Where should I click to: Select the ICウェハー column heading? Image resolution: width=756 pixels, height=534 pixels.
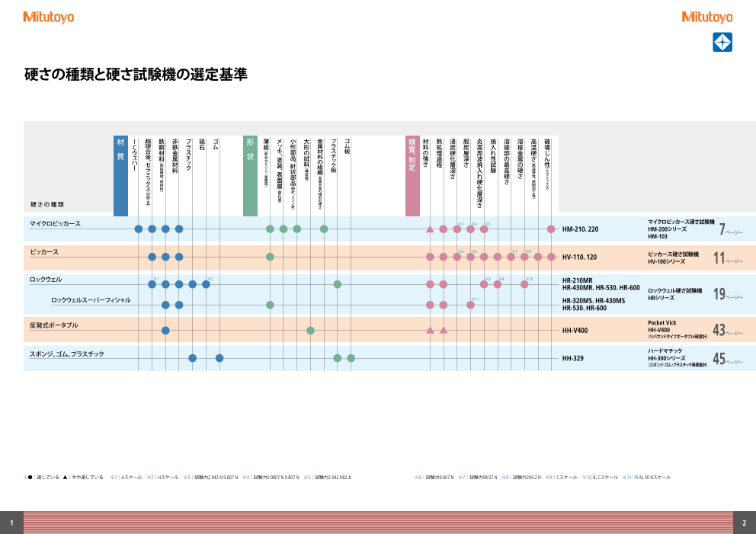(x=135, y=155)
